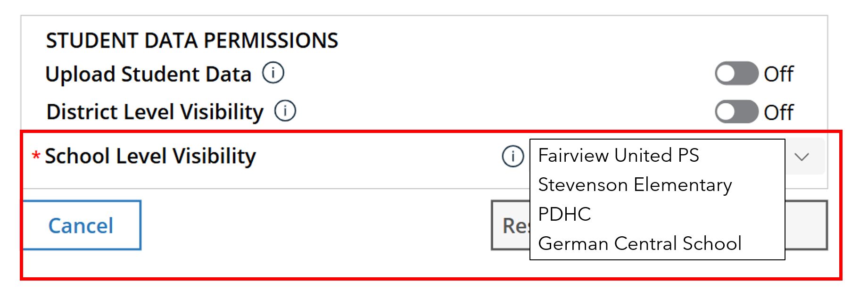Pick PDHC in the school list
Screen dimensions: 868x307
coord(564,214)
